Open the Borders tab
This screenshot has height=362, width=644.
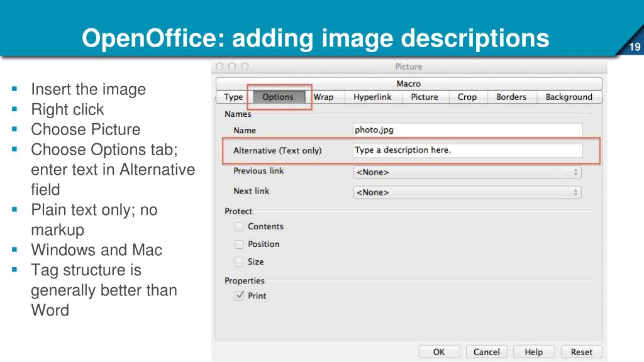(511, 97)
